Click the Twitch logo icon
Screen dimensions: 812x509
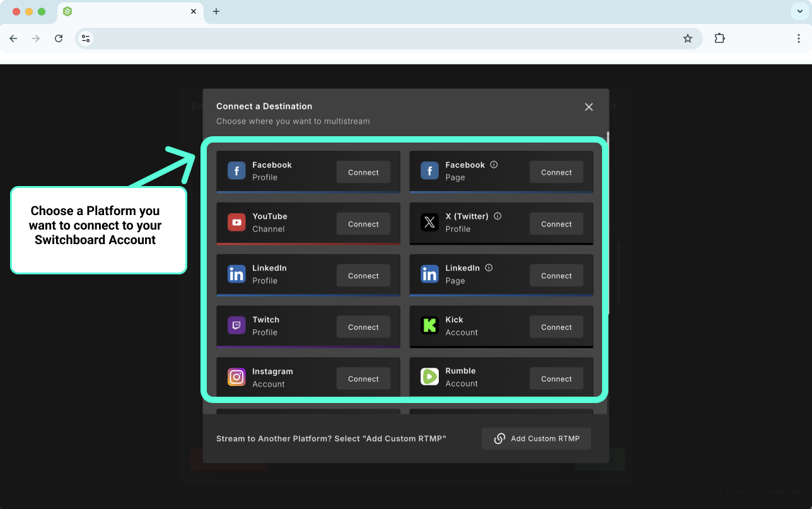tap(236, 326)
